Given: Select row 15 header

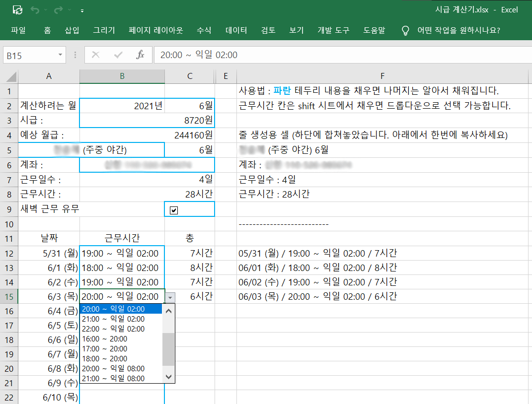Looking at the screenshot, I should pos(9,297).
